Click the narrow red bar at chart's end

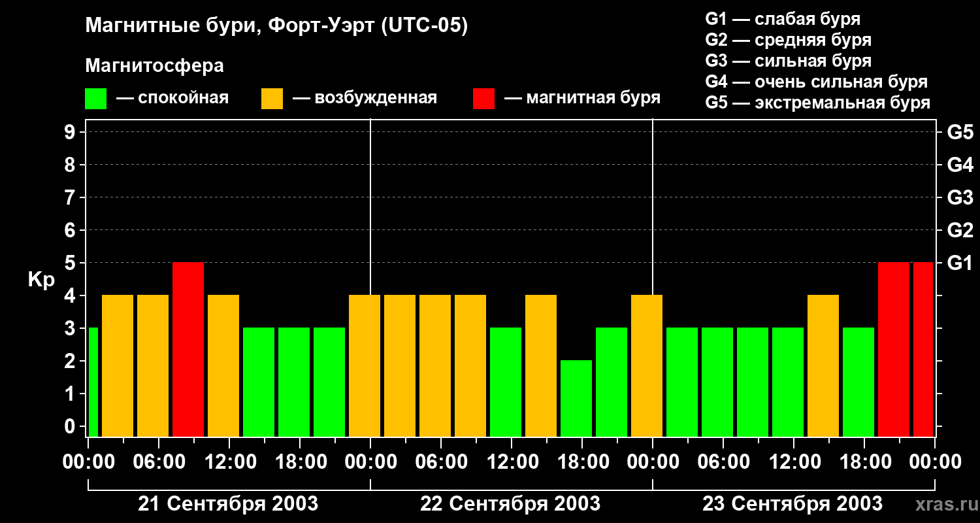(923, 349)
